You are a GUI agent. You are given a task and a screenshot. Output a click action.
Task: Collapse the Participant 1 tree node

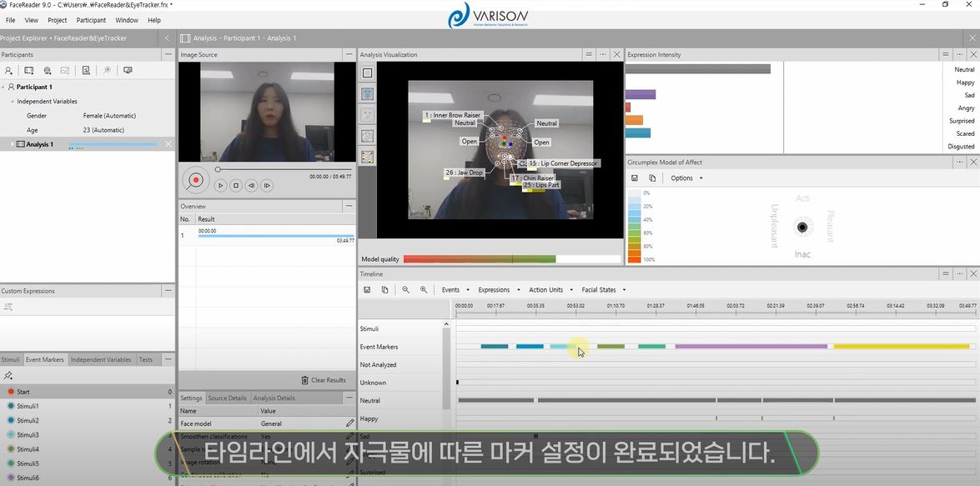pos(3,88)
